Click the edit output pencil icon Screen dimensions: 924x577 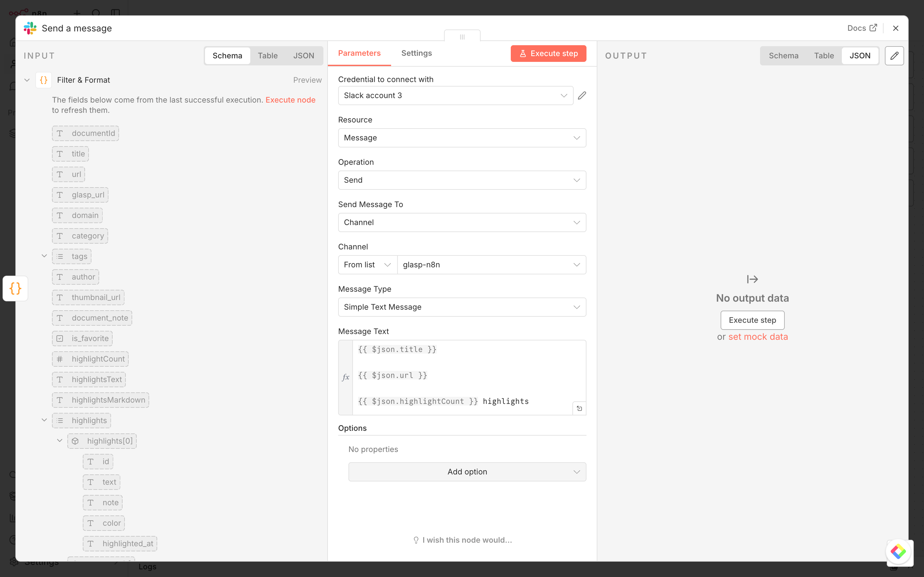tap(894, 56)
